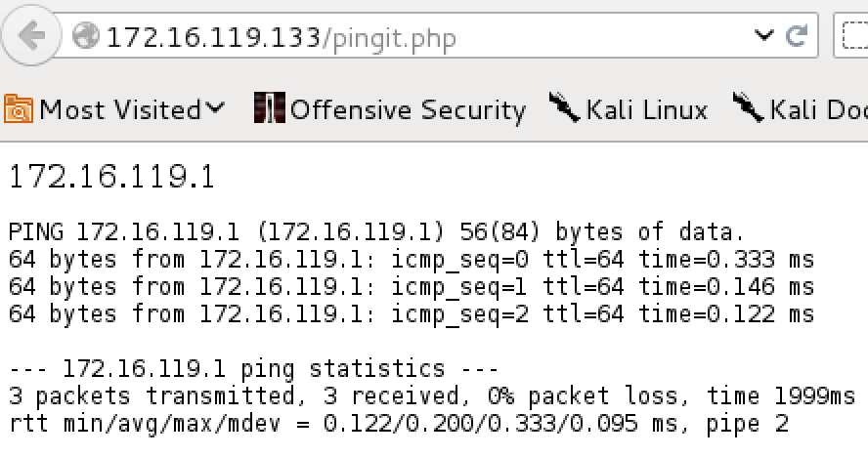This screenshot has height=457, width=868.
Task: Click the icmp_seq=0 reply line
Action: (412, 260)
